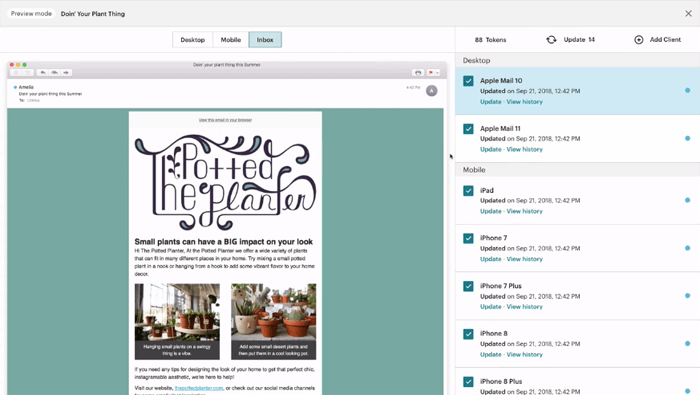Click the Update 14 button label
This screenshot has height=395, width=700.
pos(579,40)
